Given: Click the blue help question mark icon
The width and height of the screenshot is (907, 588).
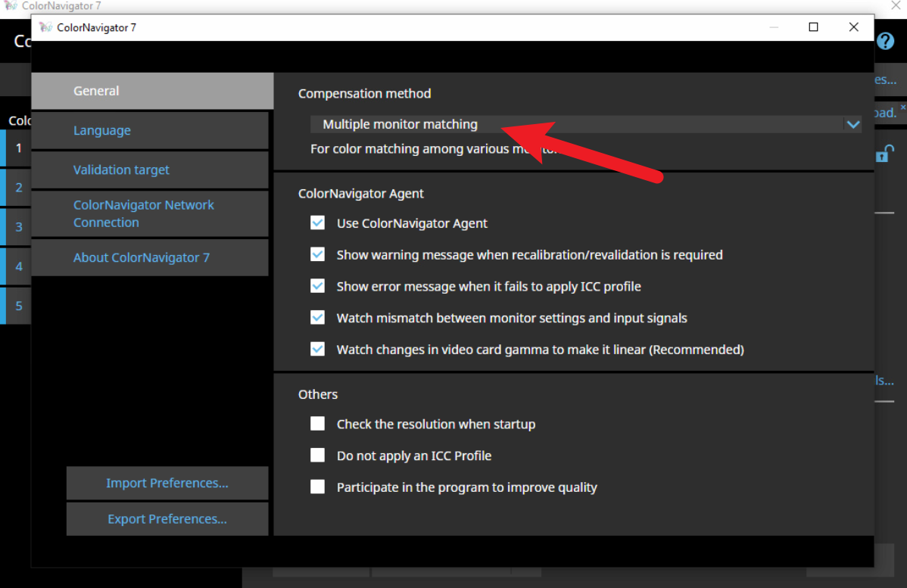Looking at the screenshot, I should point(885,41).
